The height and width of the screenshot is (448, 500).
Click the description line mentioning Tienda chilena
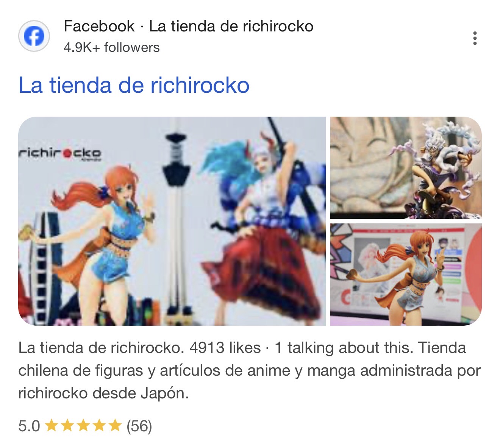click(x=249, y=370)
